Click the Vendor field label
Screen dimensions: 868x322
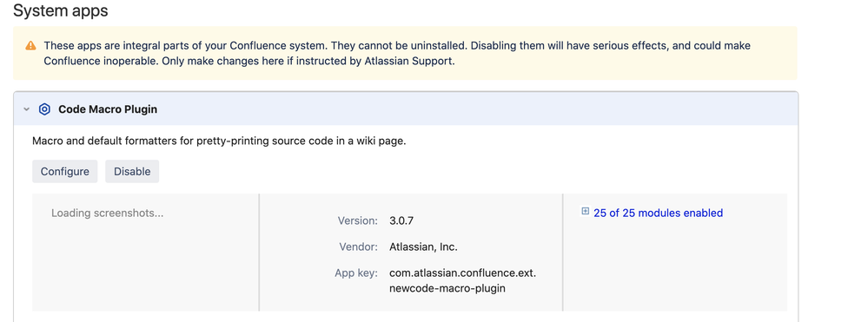click(x=359, y=246)
